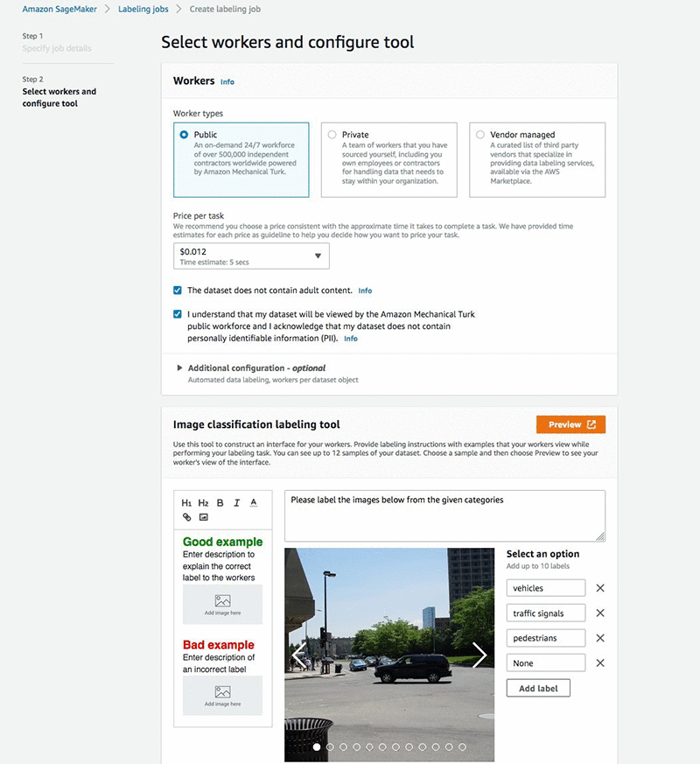The width and height of the screenshot is (700, 764).
Task: Select first sample image pagination dot
Action: (x=317, y=746)
